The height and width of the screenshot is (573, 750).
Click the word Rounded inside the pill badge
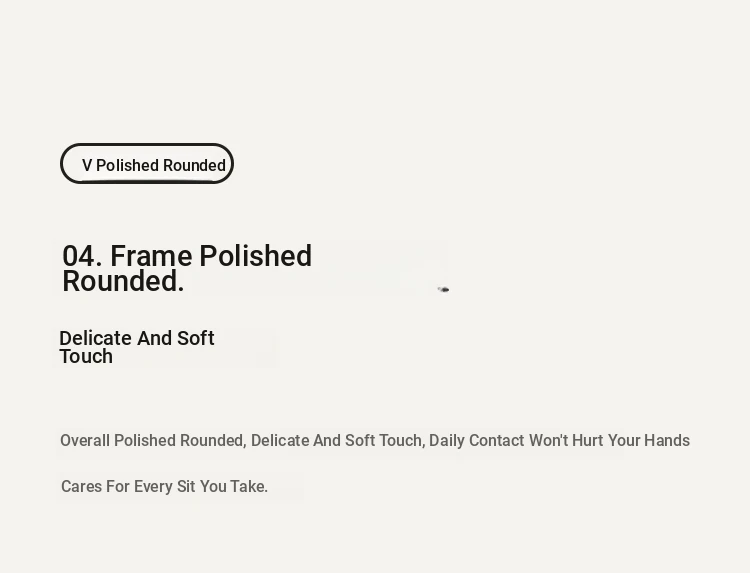pos(194,165)
